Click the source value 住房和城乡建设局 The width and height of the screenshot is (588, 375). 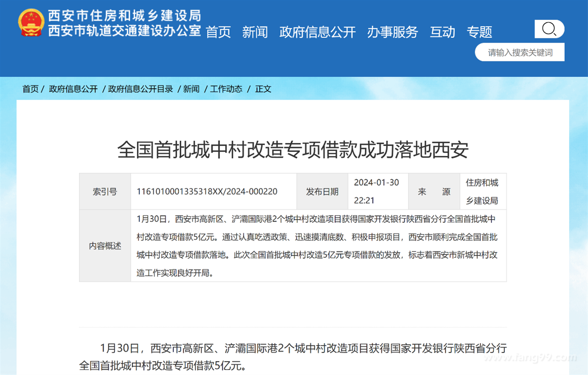click(x=482, y=192)
